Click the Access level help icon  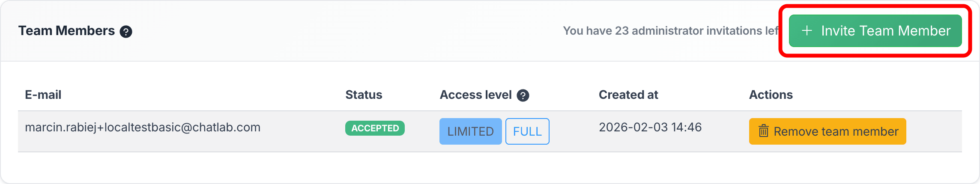[523, 95]
